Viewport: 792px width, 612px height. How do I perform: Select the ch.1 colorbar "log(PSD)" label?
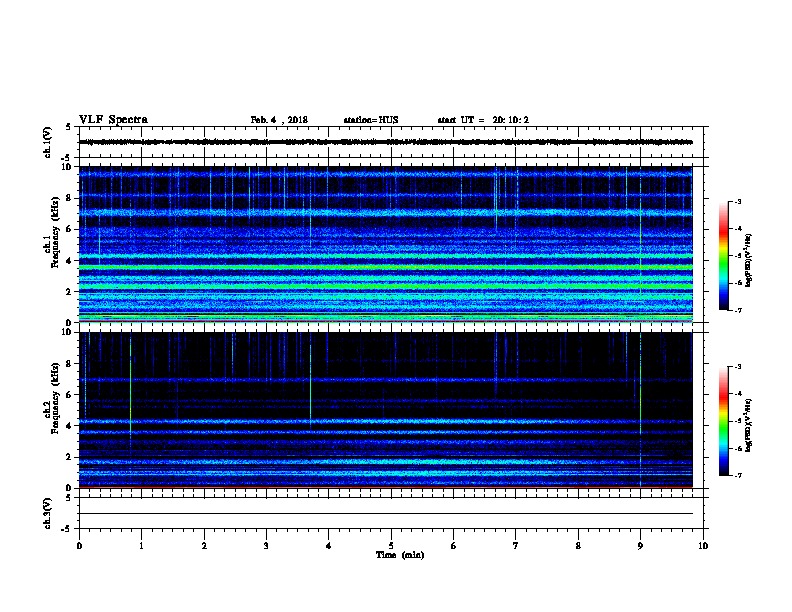click(x=748, y=260)
